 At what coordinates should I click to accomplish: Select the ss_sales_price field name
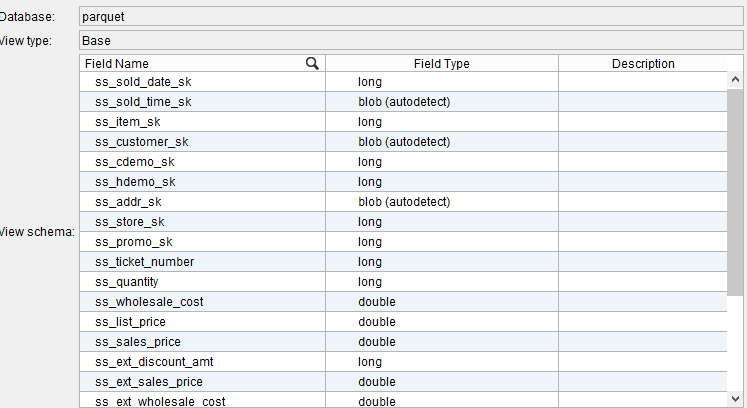[138, 342]
